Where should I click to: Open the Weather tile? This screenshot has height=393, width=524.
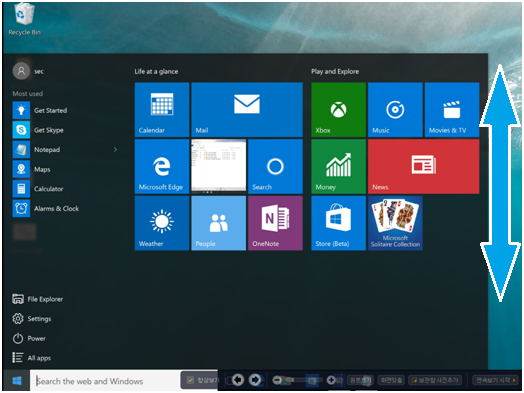[162, 223]
